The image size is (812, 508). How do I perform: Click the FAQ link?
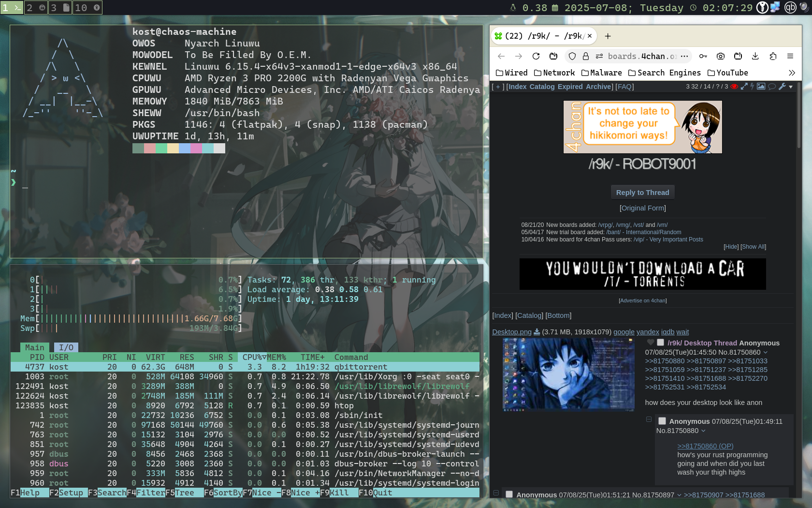[x=624, y=87]
